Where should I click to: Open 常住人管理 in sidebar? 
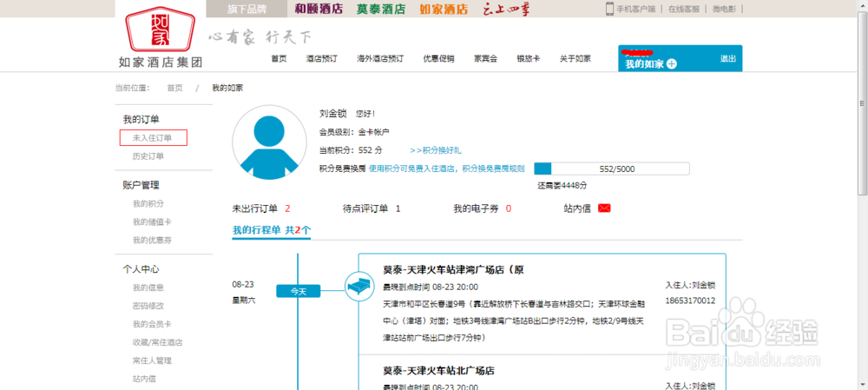(152, 360)
